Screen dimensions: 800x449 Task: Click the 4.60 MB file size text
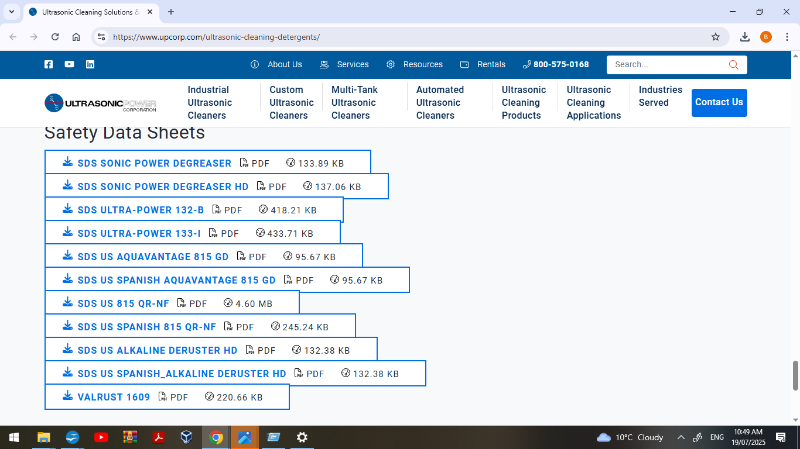click(x=254, y=303)
